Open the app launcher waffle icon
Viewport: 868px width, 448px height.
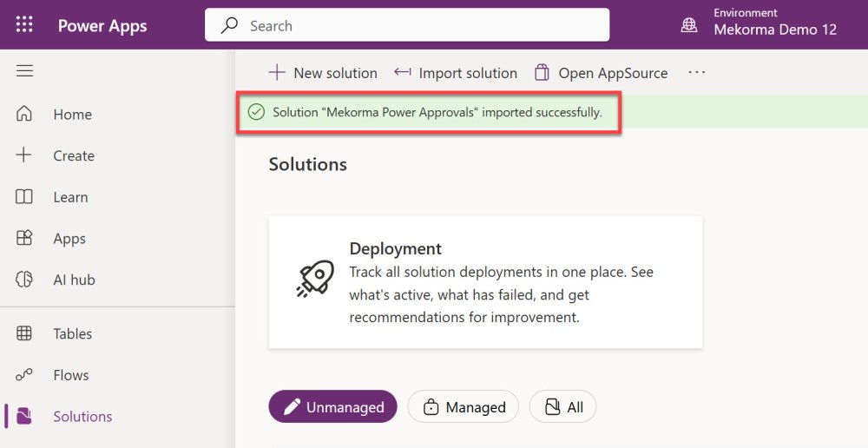24,25
